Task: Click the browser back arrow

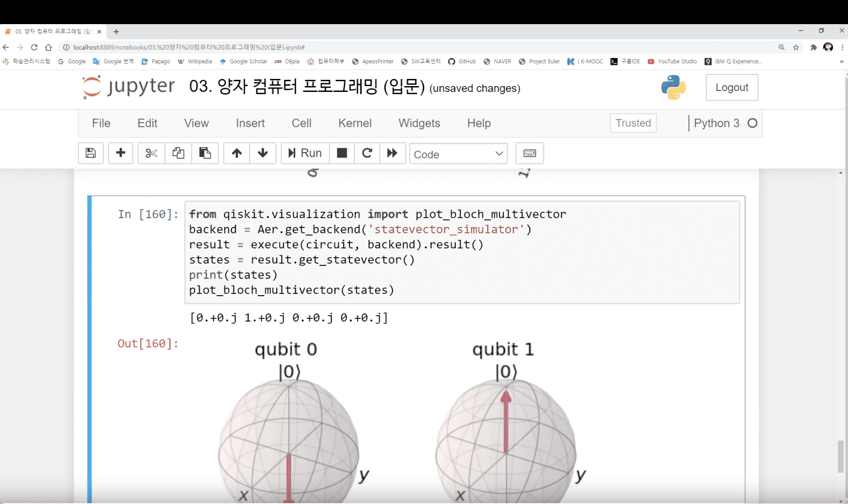Action: (6, 47)
